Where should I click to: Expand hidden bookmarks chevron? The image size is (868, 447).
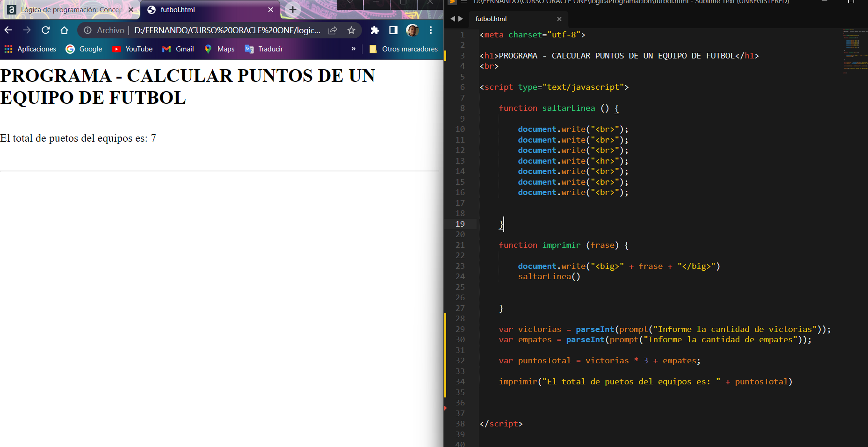point(354,49)
